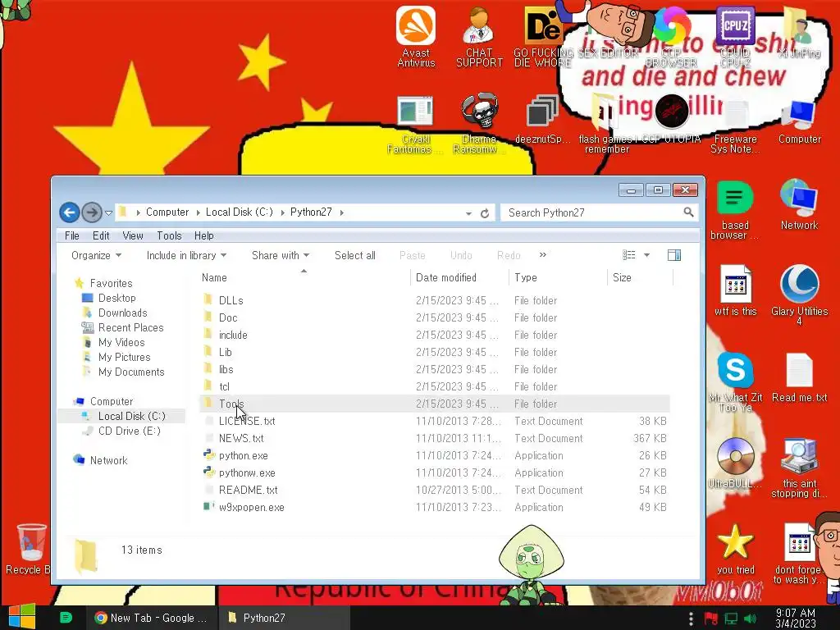Sort by Type column header
The width and height of the screenshot is (840, 630).
click(558, 277)
